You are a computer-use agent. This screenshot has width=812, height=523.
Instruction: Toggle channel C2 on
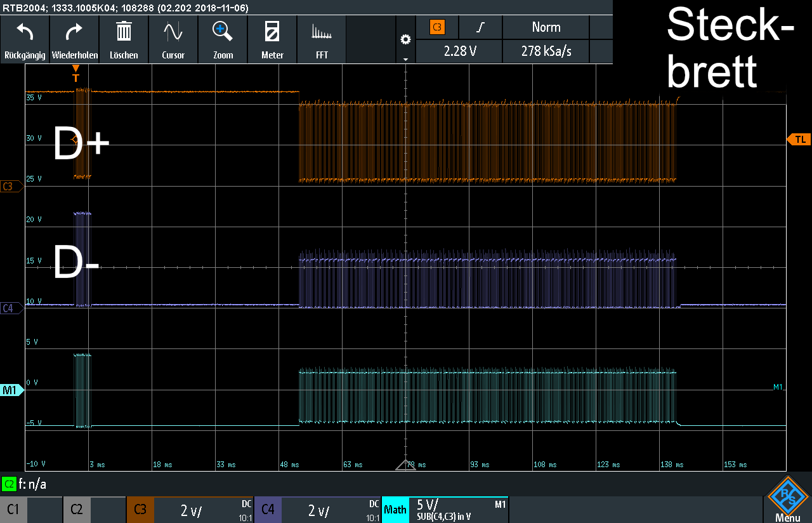[x=77, y=510]
